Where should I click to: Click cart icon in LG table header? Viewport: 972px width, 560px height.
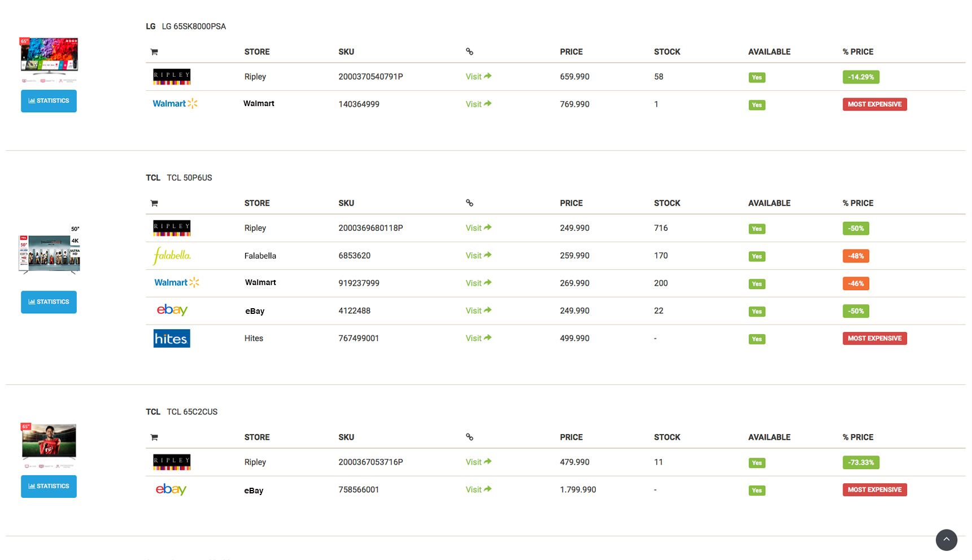pyautogui.click(x=154, y=52)
